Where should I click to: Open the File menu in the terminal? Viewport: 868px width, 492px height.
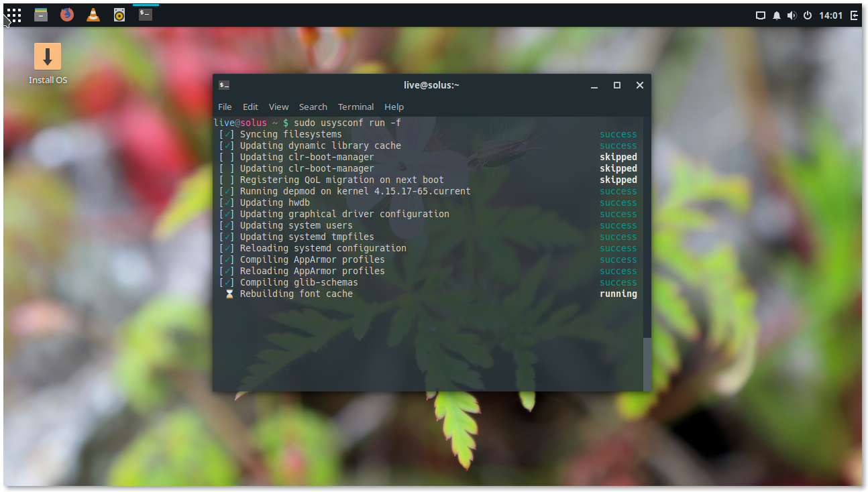pyautogui.click(x=225, y=107)
